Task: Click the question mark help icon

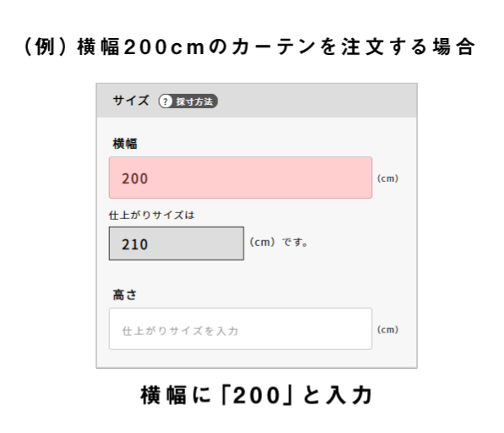Action: coord(165,101)
